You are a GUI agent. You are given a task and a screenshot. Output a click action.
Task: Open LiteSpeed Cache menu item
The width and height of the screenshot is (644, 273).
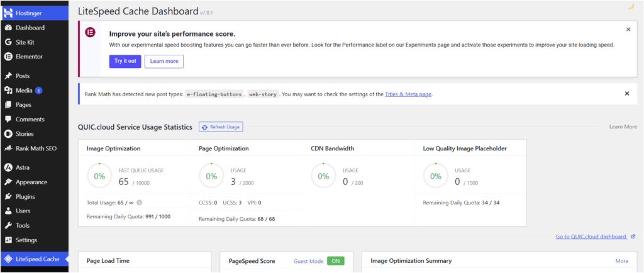tap(35, 259)
